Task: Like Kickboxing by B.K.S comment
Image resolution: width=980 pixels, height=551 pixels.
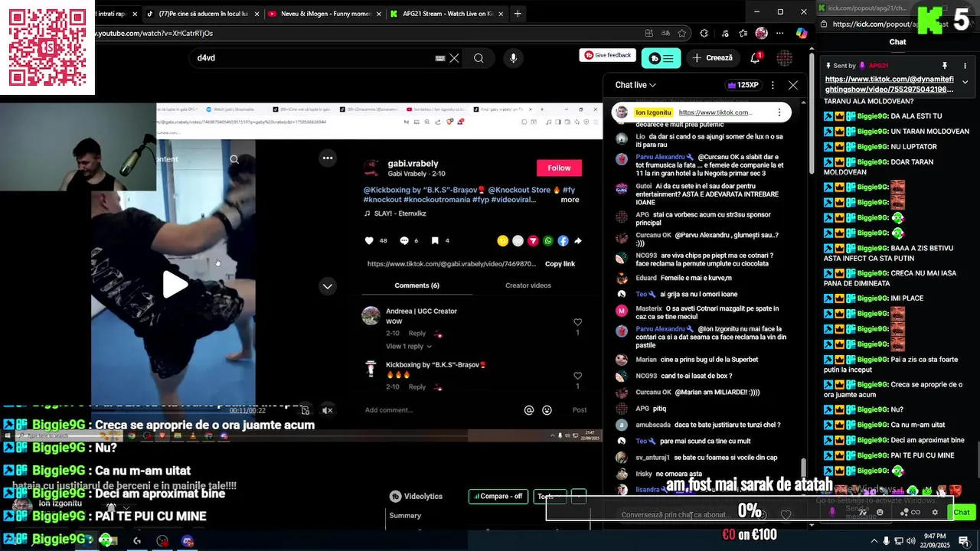Action: click(577, 376)
